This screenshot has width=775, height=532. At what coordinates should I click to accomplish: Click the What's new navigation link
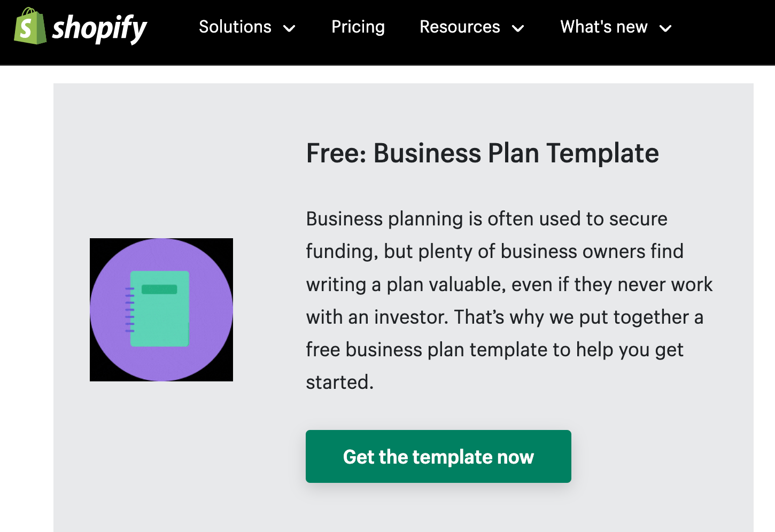point(603,27)
